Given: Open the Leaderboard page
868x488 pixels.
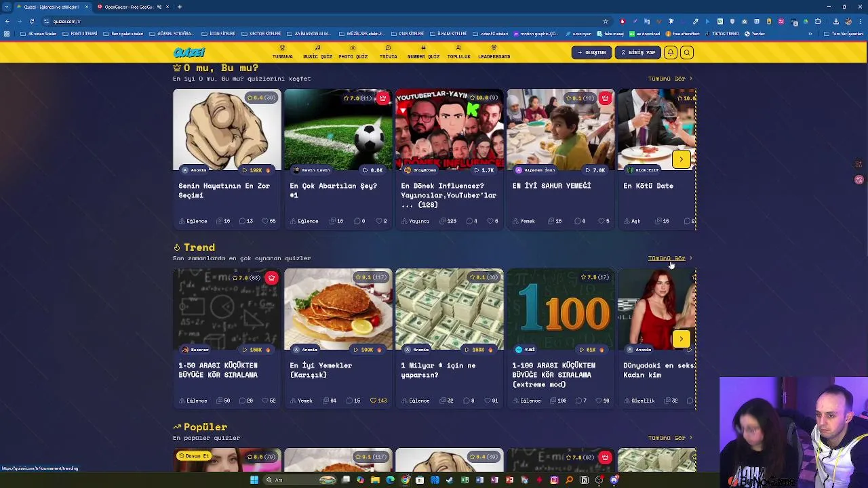Looking at the screenshot, I should click(494, 53).
